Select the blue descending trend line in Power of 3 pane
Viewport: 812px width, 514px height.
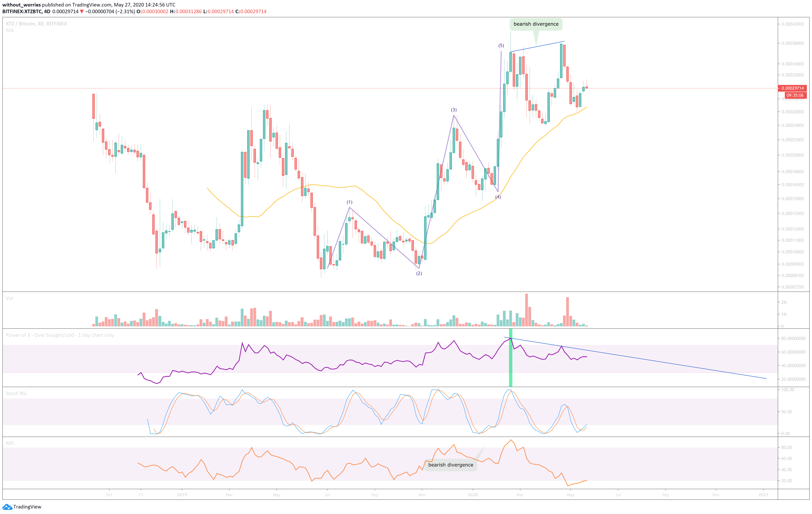coord(635,358)
